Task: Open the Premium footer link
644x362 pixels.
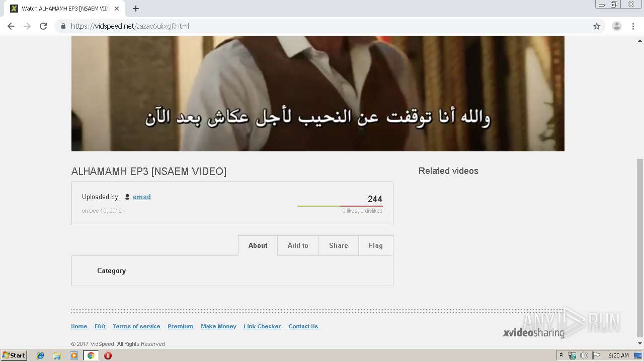Action: tap(181, 326)
